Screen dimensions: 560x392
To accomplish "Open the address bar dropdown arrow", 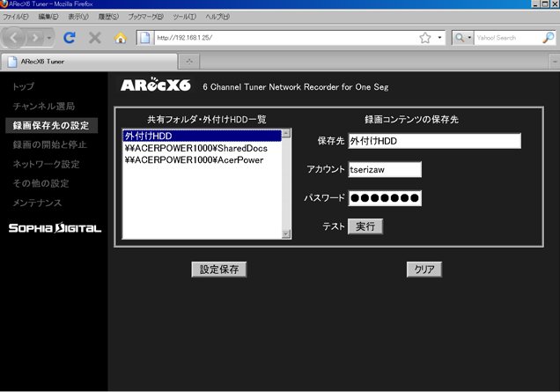I will [x=439, y=38].
